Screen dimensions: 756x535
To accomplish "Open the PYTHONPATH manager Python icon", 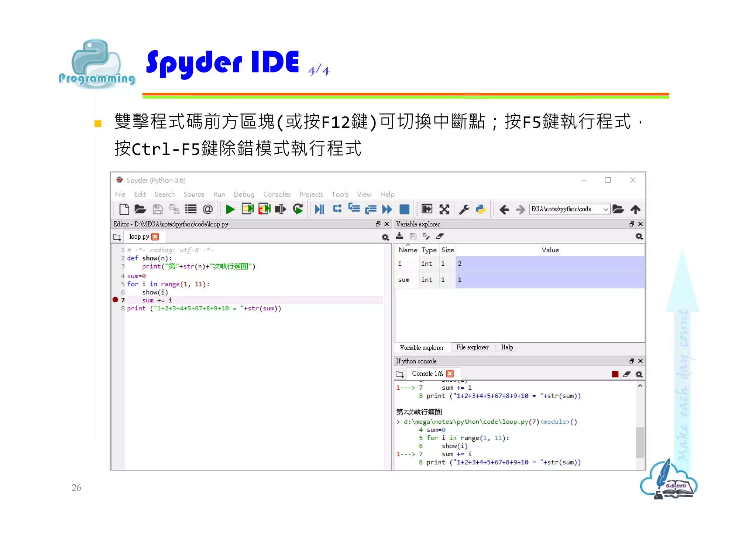I will tap(480, 209).
